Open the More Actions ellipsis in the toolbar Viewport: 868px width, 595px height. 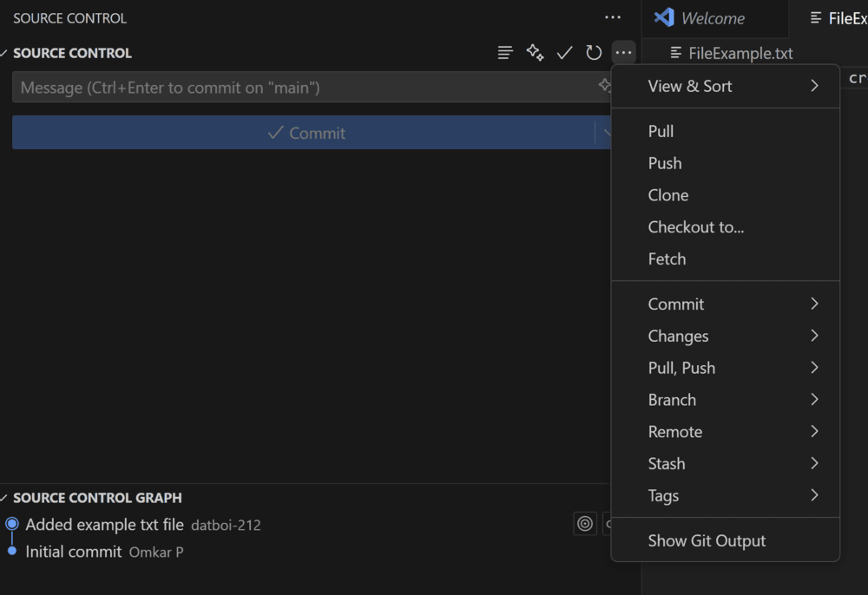point(623,52)
